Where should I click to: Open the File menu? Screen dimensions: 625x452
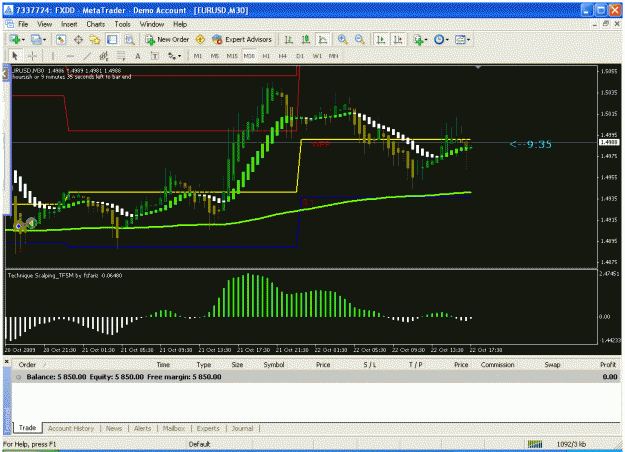coord(23,24)
